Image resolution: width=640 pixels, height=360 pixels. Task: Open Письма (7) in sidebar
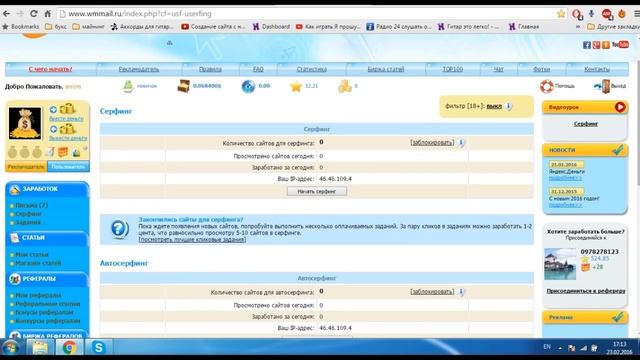(31, 205)
